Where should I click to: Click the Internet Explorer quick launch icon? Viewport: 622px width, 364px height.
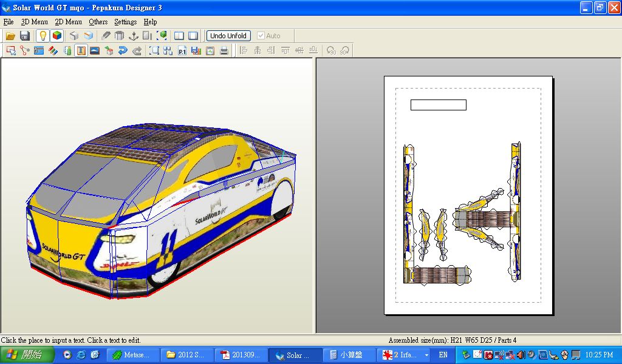[x=81, y=355]
